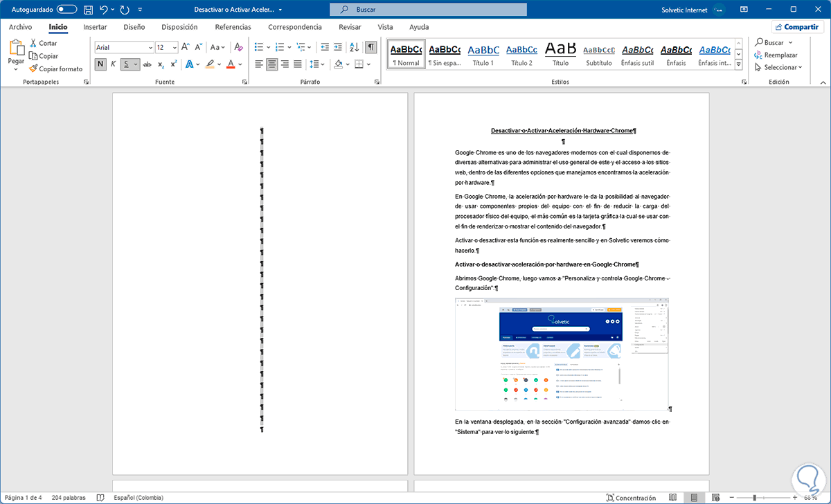Toggle Bold (N) formatting

tap(100, 64)
